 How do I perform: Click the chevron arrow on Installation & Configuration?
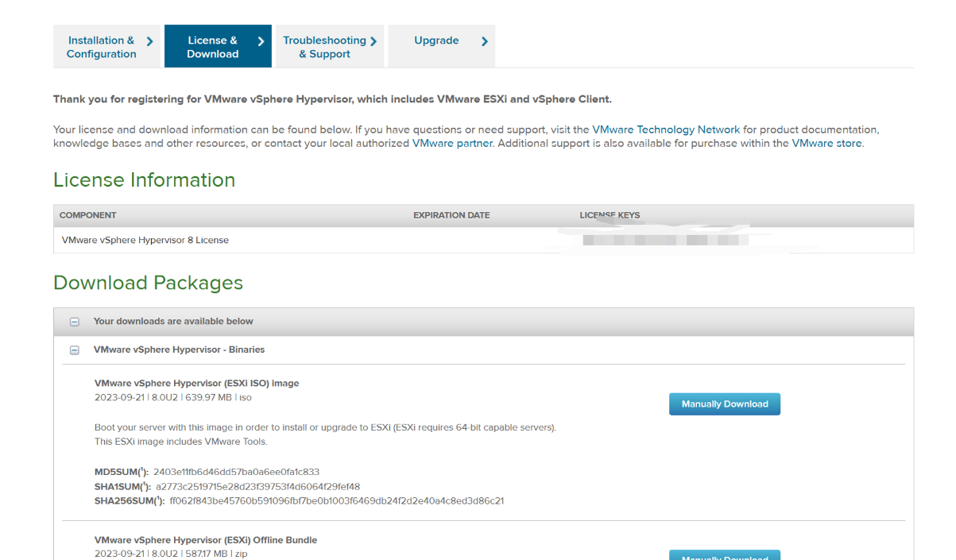(x=149, y=41)
